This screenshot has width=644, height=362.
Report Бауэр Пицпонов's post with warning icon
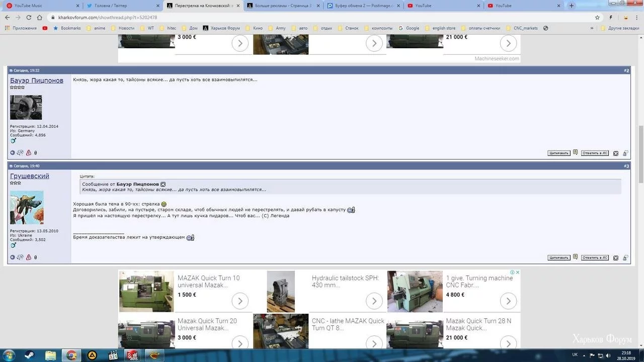point(28,153)
